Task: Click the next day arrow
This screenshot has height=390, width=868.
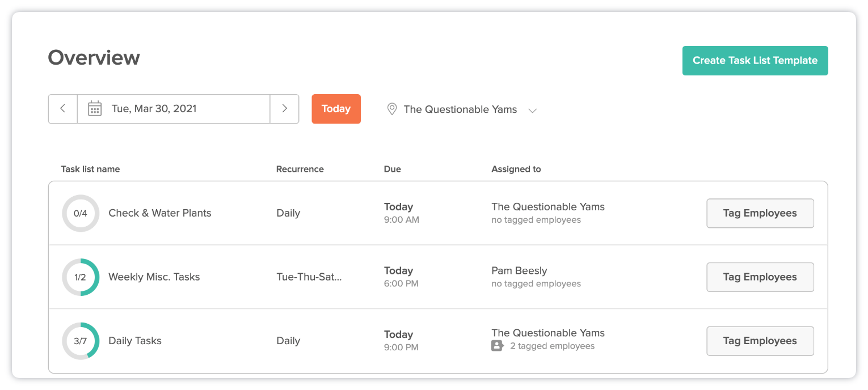Action: 284,109
